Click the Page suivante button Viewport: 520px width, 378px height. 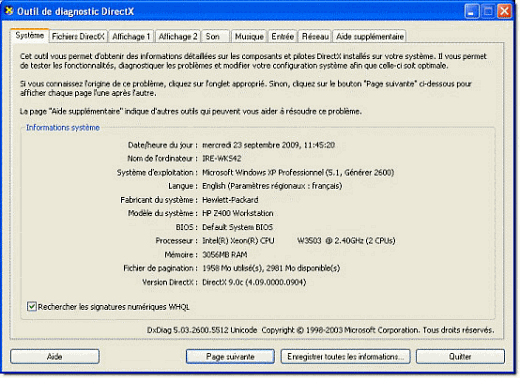point(230,357)
